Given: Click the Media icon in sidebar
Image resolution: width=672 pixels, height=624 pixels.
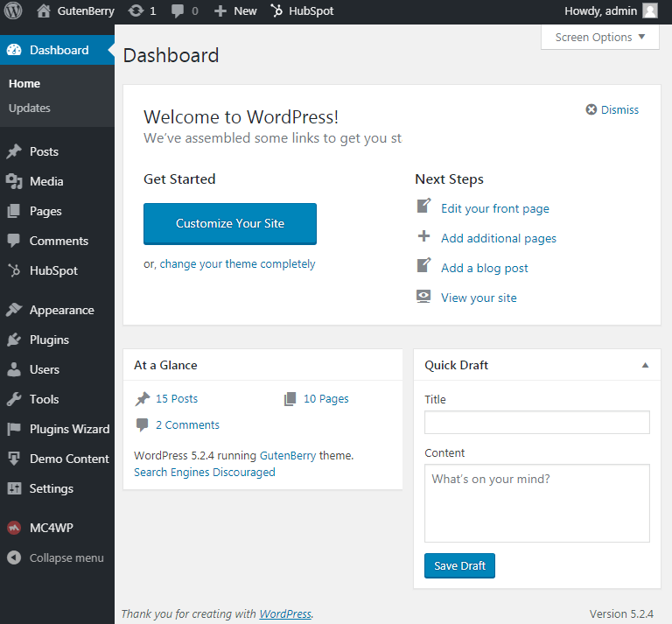Looking at the screenshot, I should (x=14, y=181).
